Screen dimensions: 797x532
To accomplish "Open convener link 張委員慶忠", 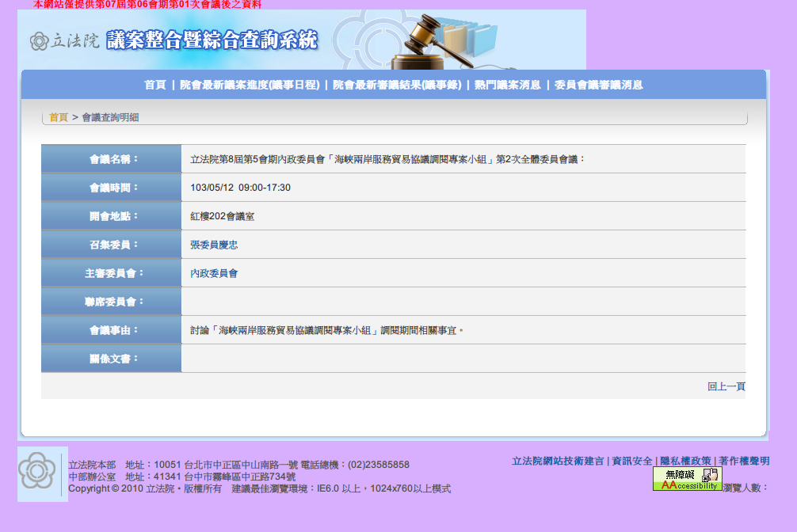I will pos(214,245).
